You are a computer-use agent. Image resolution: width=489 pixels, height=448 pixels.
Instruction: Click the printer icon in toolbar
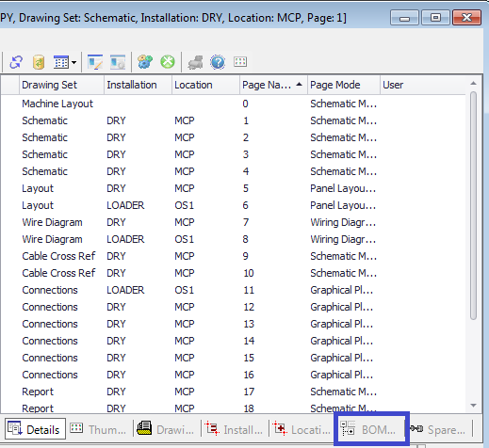(195, 62)
